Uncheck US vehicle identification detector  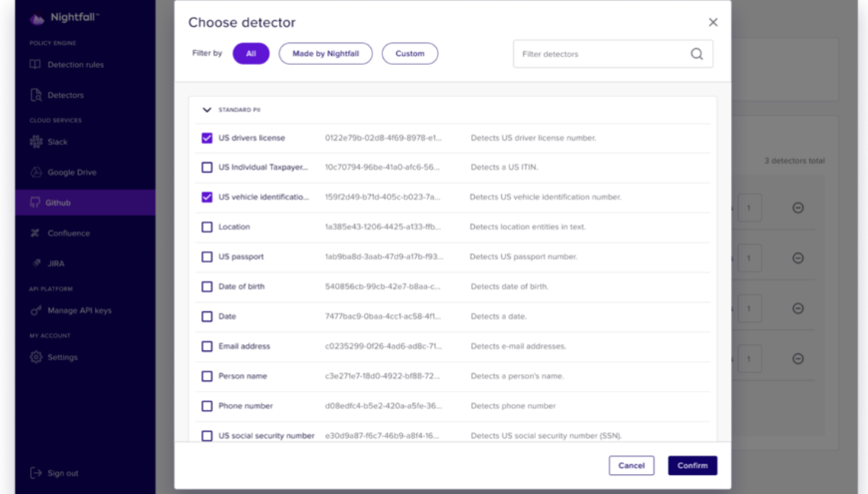(x=207, y=198)
